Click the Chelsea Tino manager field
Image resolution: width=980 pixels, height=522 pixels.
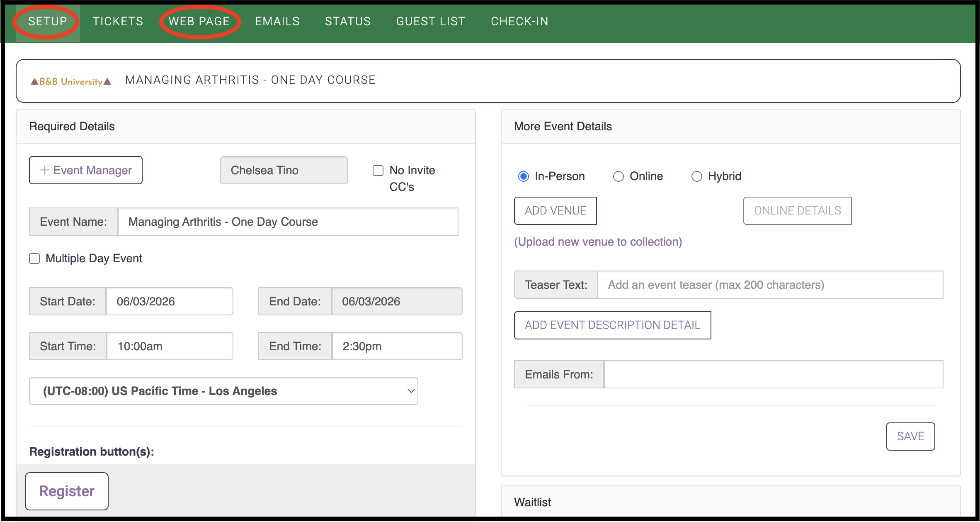tap(284, 170)
